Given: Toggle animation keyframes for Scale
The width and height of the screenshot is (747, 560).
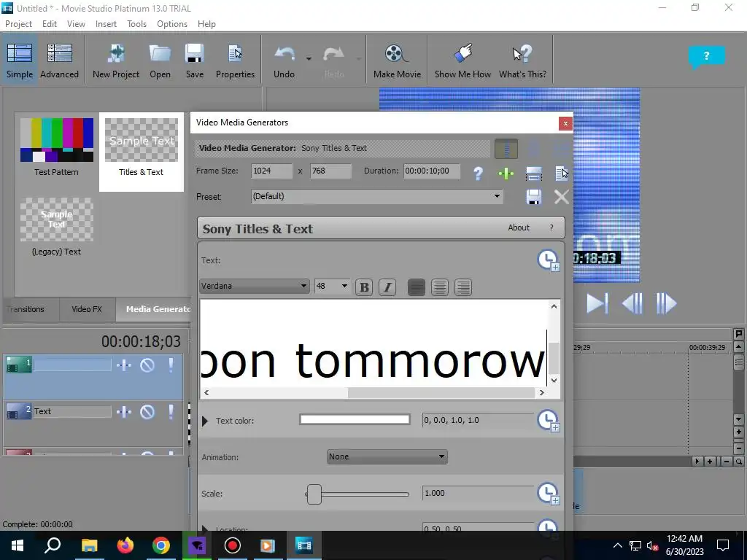Looking at the screenshot, I should (548, 494).
